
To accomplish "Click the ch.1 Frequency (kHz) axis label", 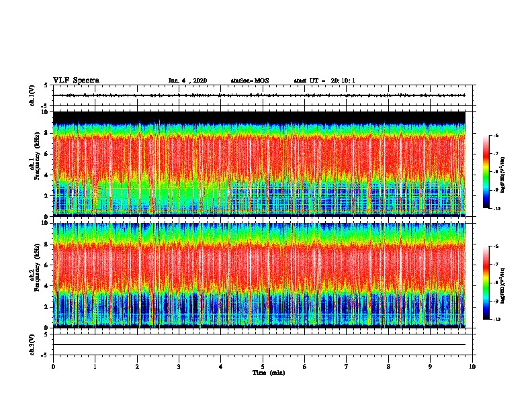I will point(36,156).
